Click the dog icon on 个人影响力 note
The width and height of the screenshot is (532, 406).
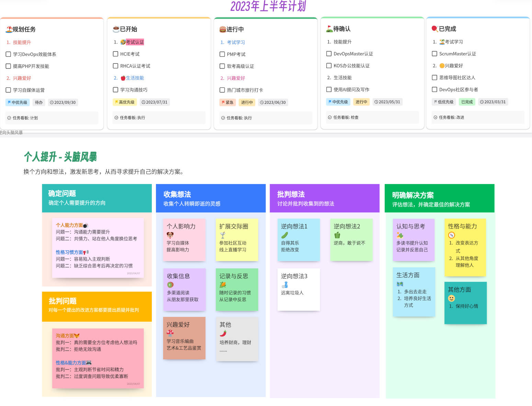coord(170,235)
